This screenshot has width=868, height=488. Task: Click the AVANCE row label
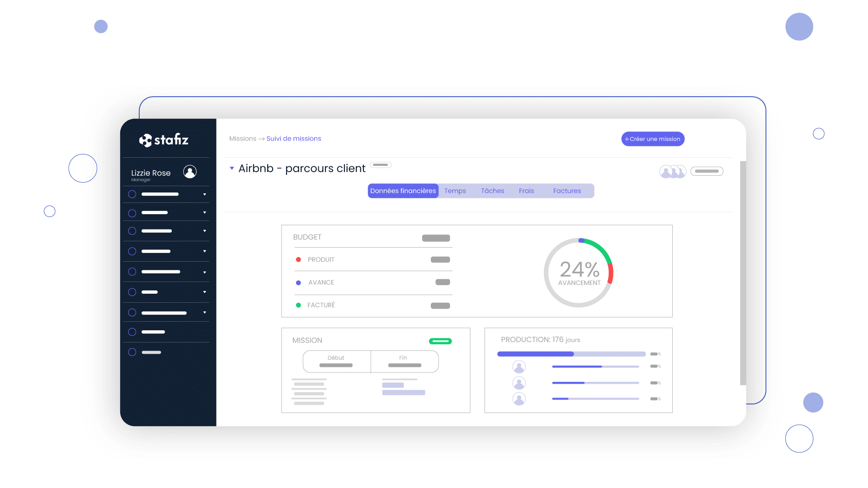click(321, 282)
